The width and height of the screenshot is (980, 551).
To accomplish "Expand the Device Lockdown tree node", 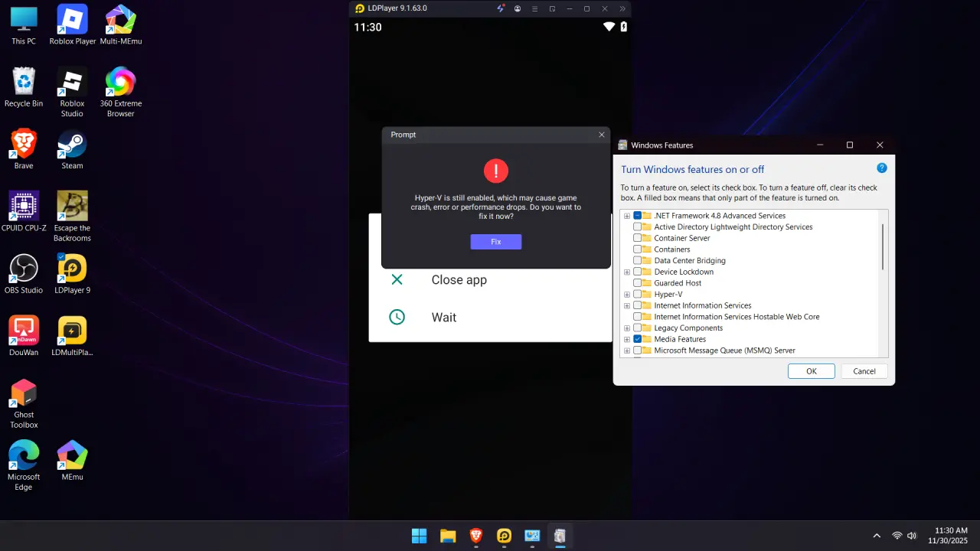I will (x=627, y=272).
